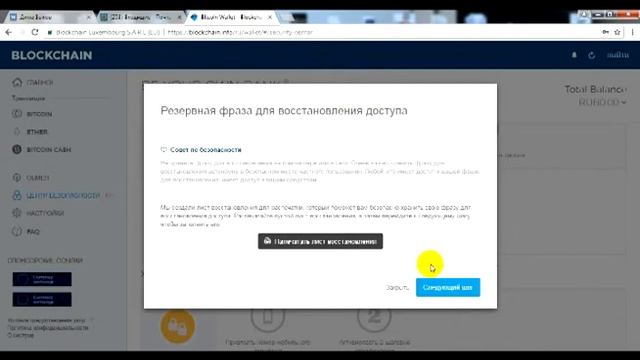Open the Total Balance currency dropdown
Image resolution: width=640 pixels, height=360 pixels.
click(x=602, y=102)
